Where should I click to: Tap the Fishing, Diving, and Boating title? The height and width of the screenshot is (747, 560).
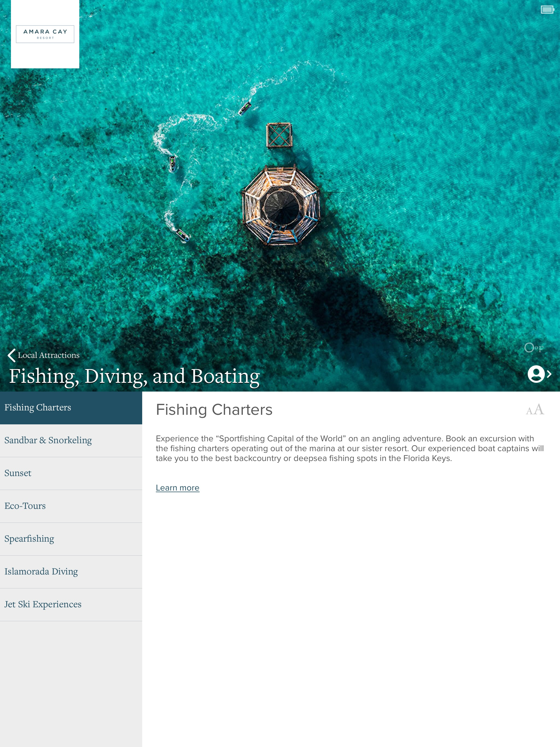click(135, 376)
